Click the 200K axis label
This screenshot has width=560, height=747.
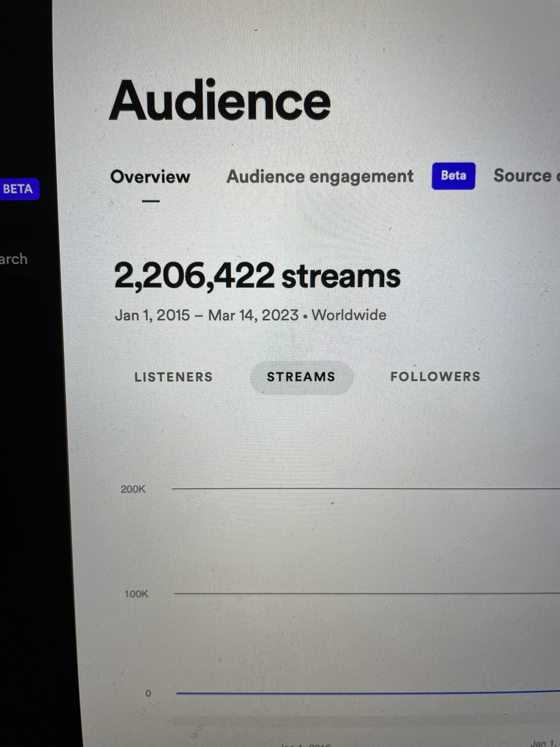(x=133, y=489)
